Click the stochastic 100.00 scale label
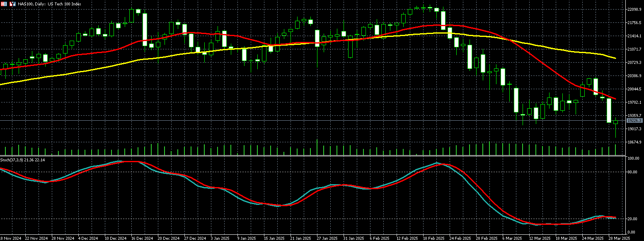The width and height of the screenshot is (644, 241). point(633,159)
